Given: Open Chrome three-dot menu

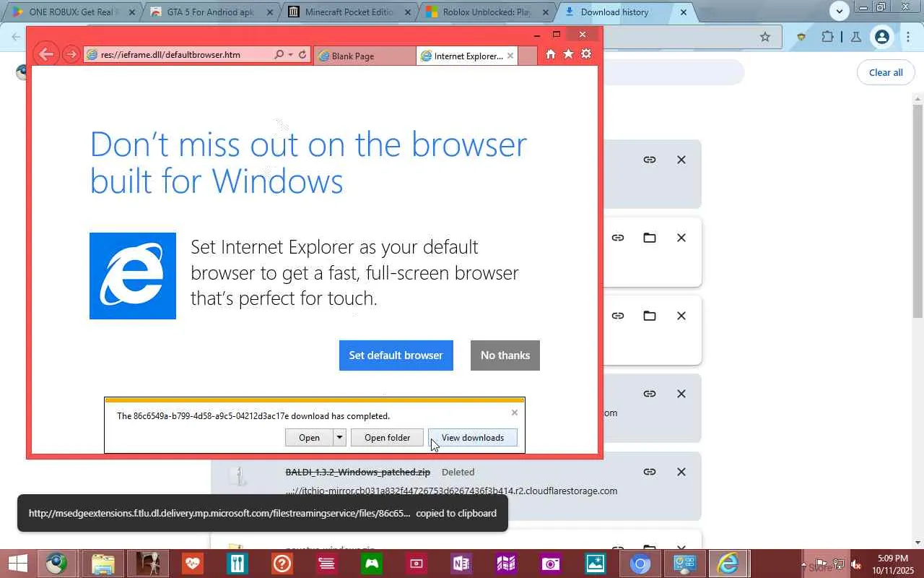Looking at the screenshot, I should tap(908, 37).
